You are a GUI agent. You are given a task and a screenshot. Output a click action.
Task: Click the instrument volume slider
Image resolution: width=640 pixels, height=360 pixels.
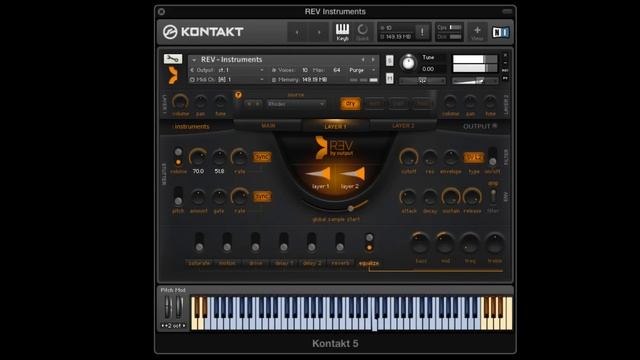point(475,81)
